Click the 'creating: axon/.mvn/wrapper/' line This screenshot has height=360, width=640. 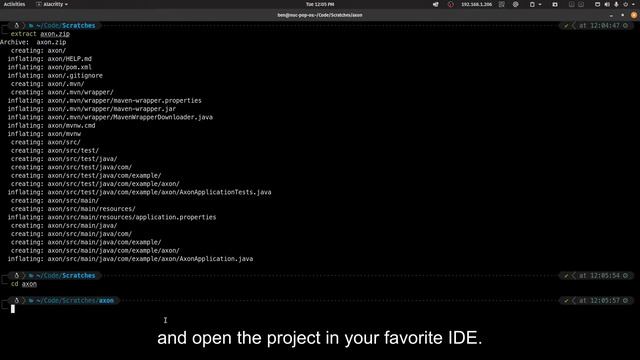click(x=62, y=92)
